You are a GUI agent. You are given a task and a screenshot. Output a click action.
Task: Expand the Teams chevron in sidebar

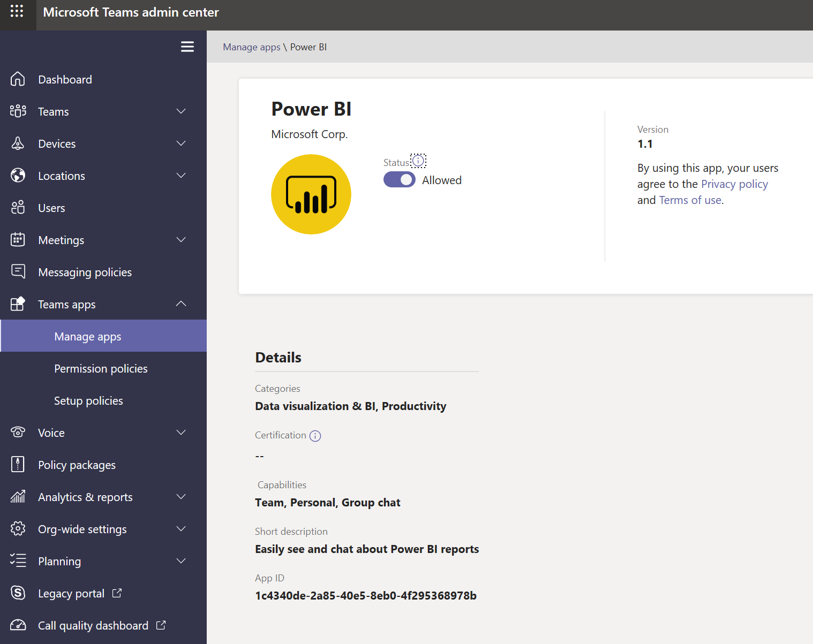click(181, 111)
